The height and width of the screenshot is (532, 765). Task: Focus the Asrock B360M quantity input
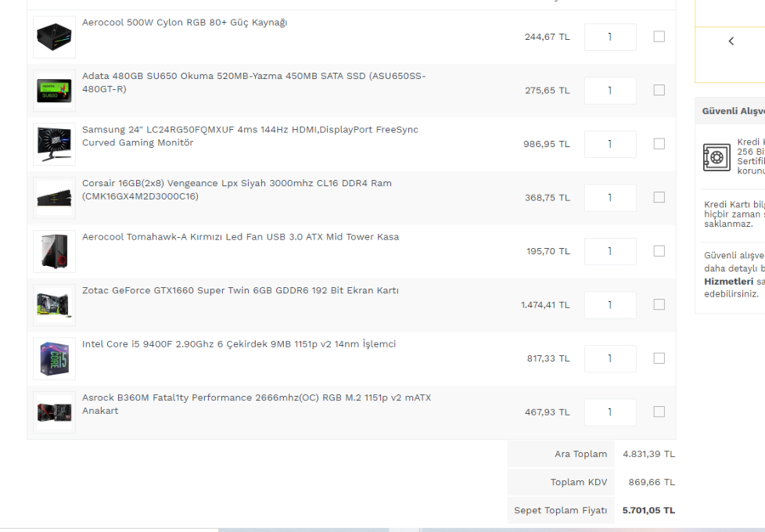(609, 411)
